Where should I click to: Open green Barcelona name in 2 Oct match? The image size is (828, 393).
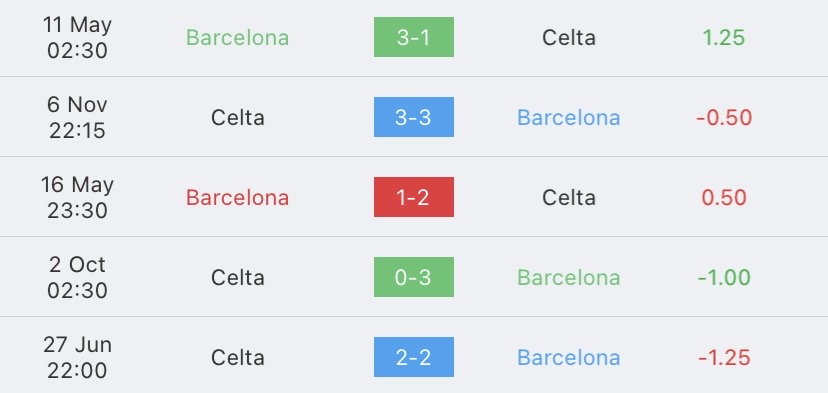tap(569, 277)
